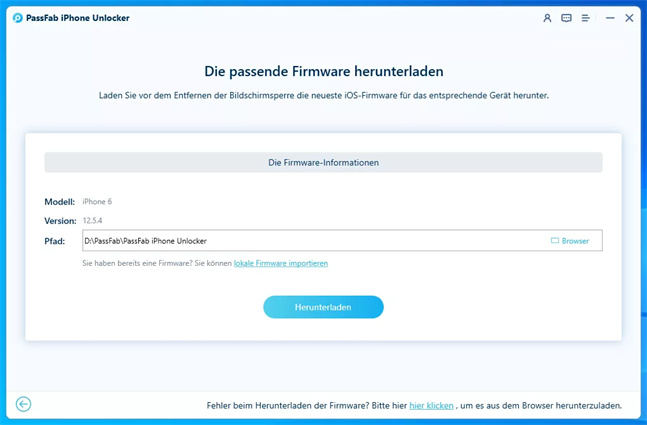Click the Browser folder button
647x425 pixels.
pyautogui.click(x=570, y=241)
